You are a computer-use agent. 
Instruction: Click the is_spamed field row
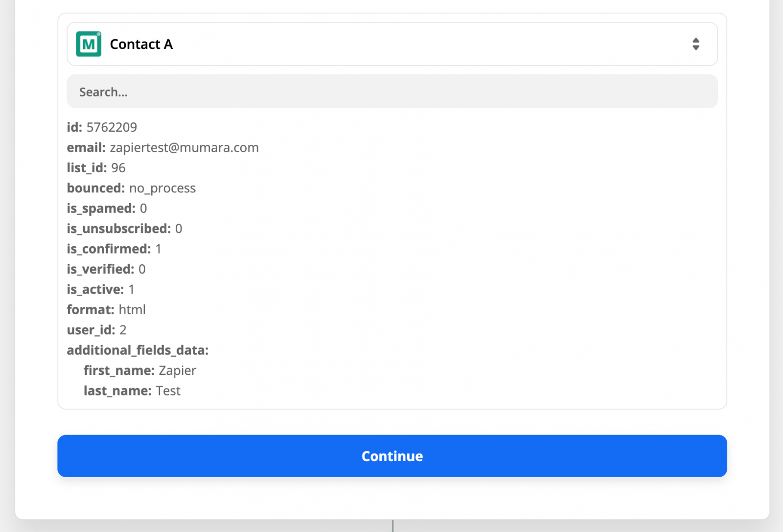pyautogui.click(x=107, y=208)
